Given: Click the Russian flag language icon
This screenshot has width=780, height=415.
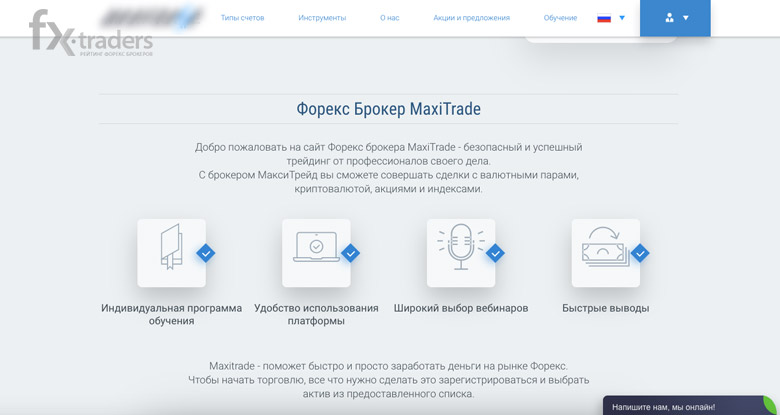Looking at the screenshot, I should click(x=604, y=18).
